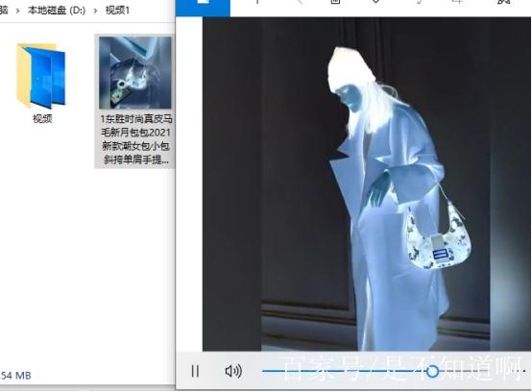Go to 本地磁盘 (D:) in the address bar

point(57,11)
